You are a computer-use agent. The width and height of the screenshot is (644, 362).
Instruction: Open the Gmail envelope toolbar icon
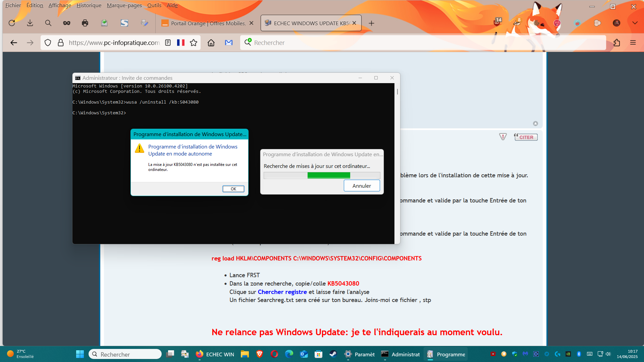(229, 43)
